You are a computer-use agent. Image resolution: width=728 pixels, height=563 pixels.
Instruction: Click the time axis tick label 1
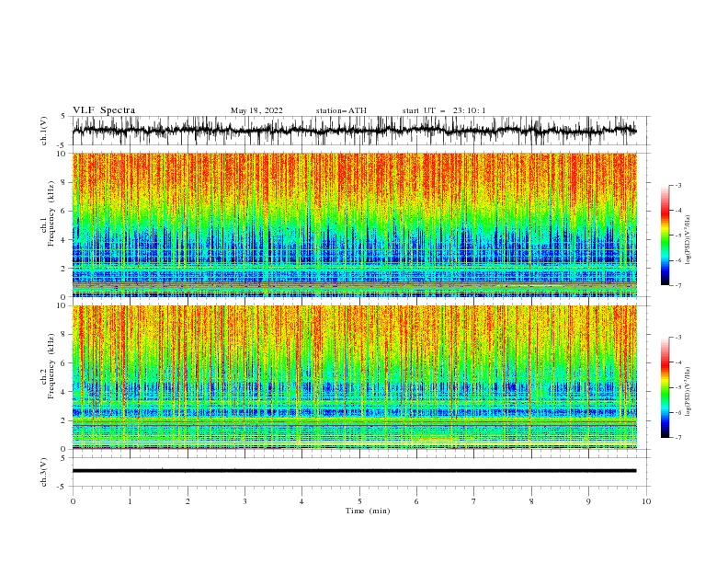[x=130, y=501]
